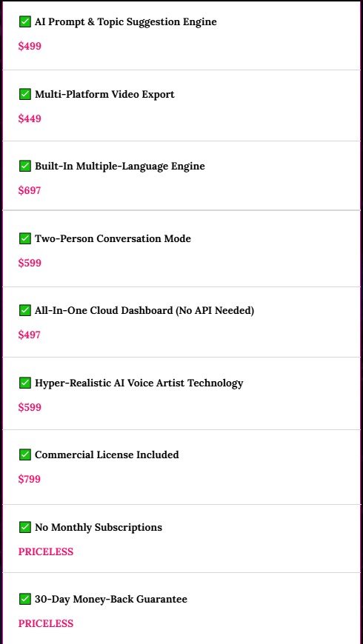Screen dimensions: 363x644
Task: Click the $799 Commercial License price
Action: tap(30, 480)
